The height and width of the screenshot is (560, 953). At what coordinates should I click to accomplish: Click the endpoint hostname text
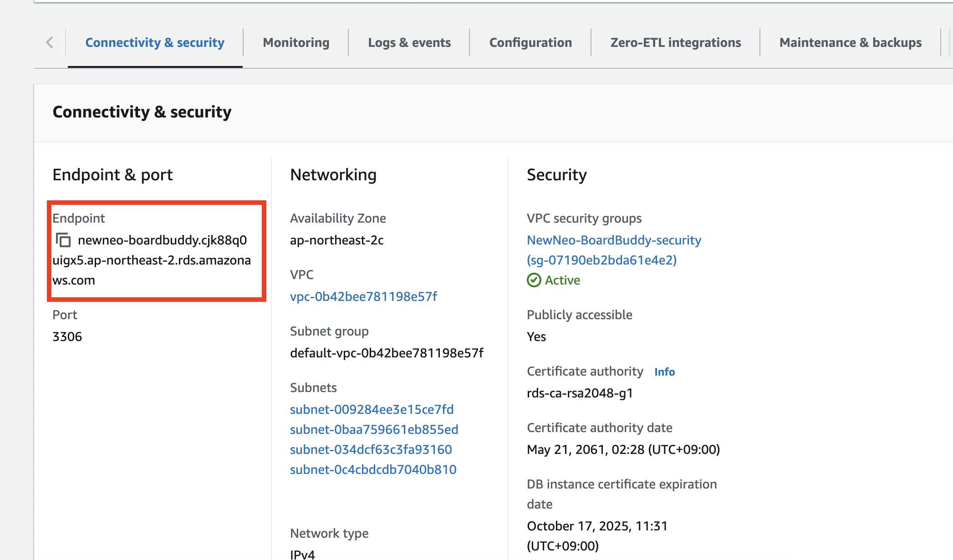[x=152, y=260]
